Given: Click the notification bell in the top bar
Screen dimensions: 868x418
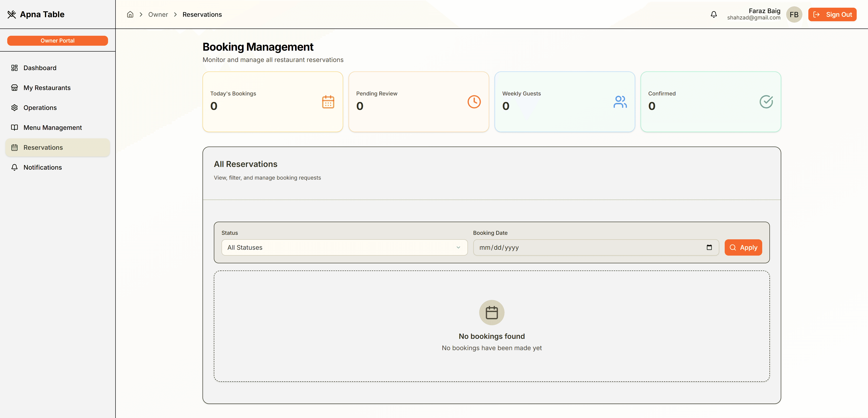Looking at the screenshot, I should click(714, 14).
